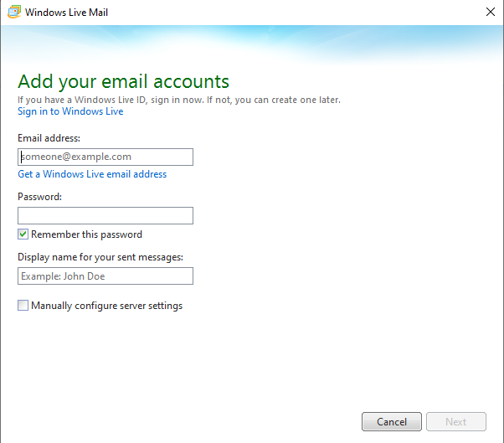Click 'Display name for your sent messages:' label

[x=100, y=257]
